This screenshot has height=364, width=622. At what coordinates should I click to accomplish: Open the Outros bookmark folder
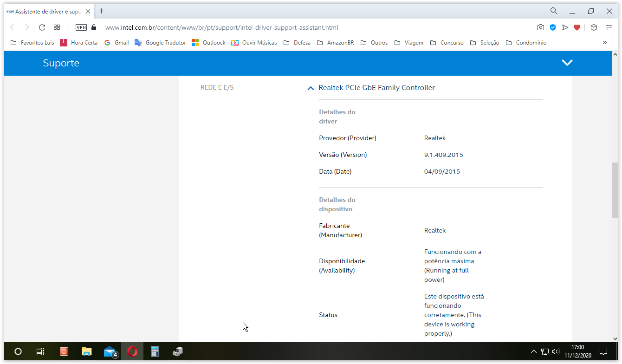(374, 43)
